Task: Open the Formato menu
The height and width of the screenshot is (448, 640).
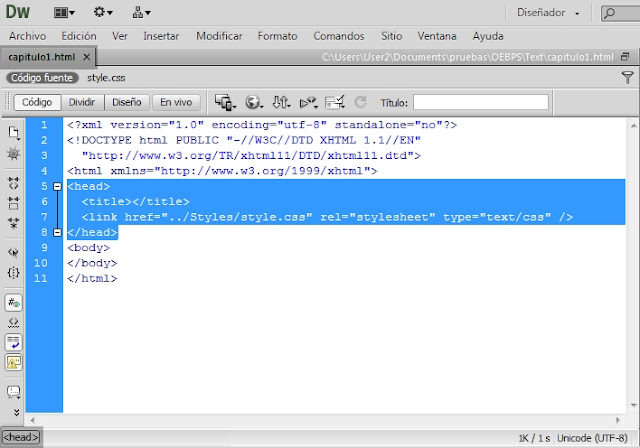Action: pyautogui.click(x=278, y=36)
